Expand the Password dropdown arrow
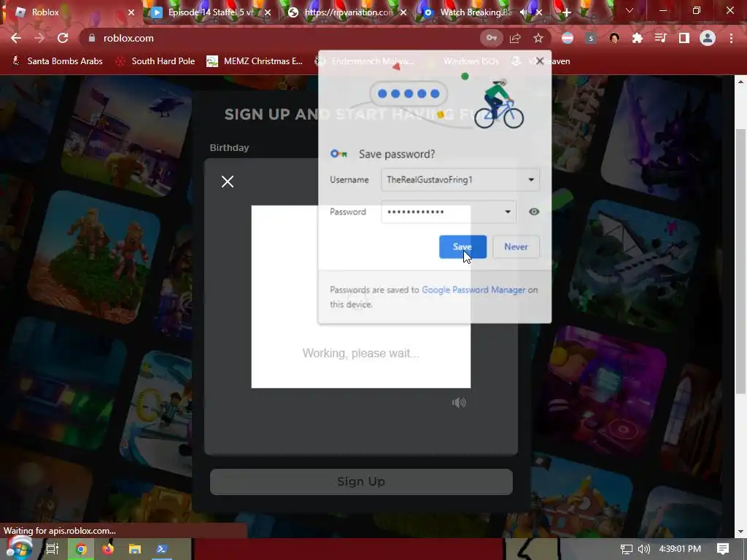Screen dimensions: 747x560 [508, 212]
